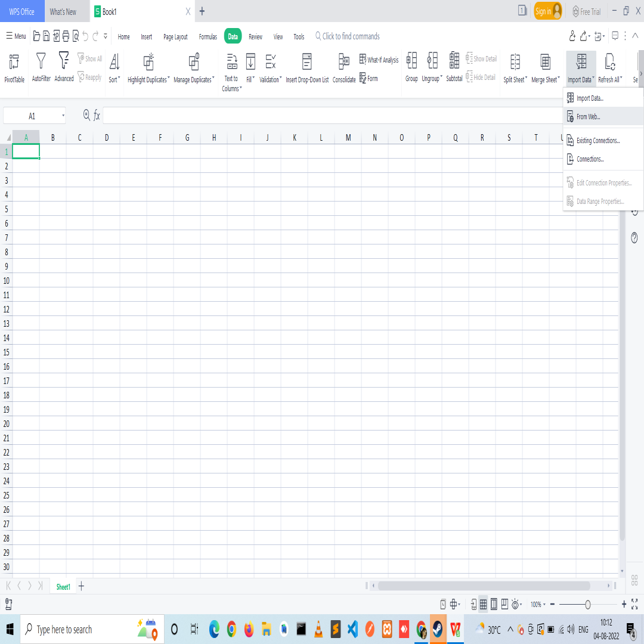
Task: Open the Name Box dropdown arrow
Action: click(x=63, y=116)
